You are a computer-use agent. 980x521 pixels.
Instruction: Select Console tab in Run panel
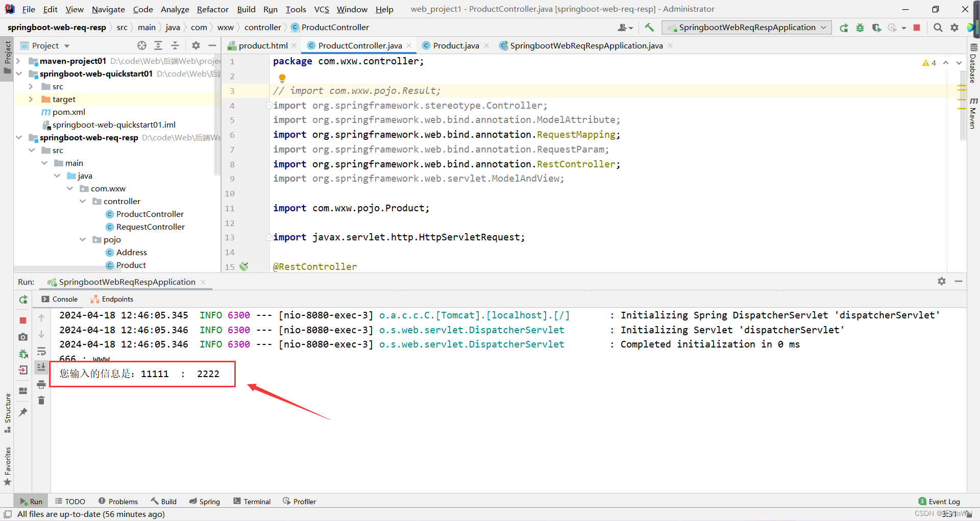click(x=60, y=300)
